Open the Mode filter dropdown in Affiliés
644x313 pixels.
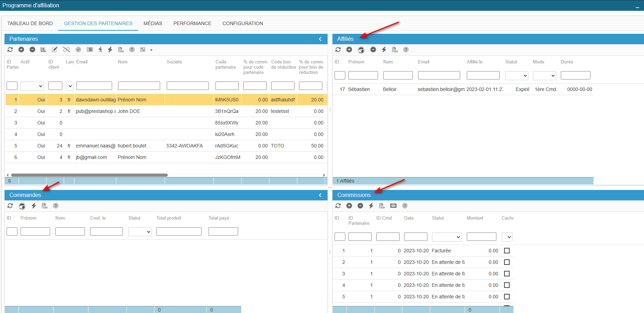[x=544, y=75]
